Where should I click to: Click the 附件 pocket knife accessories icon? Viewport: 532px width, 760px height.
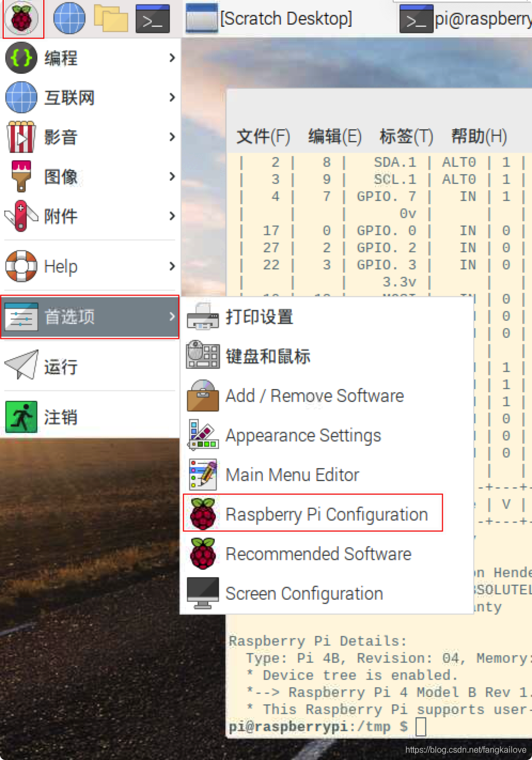tap(21, 216)
